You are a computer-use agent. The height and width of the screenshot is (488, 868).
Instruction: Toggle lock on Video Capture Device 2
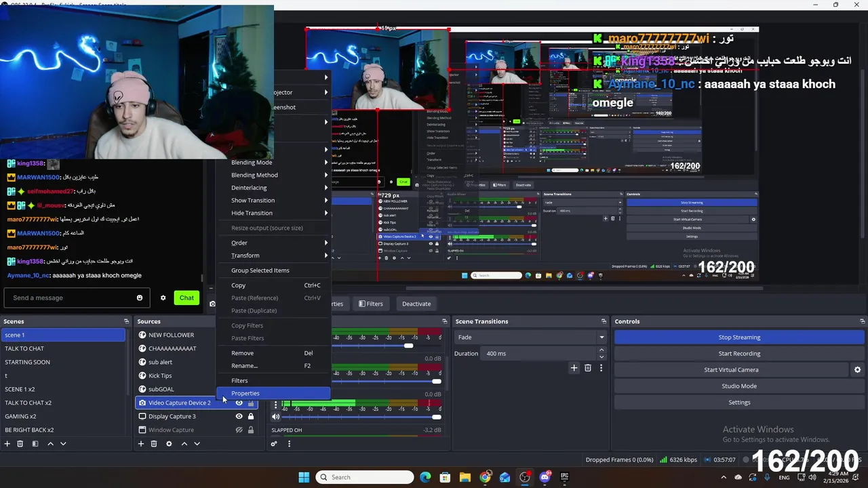coord(251,403)
